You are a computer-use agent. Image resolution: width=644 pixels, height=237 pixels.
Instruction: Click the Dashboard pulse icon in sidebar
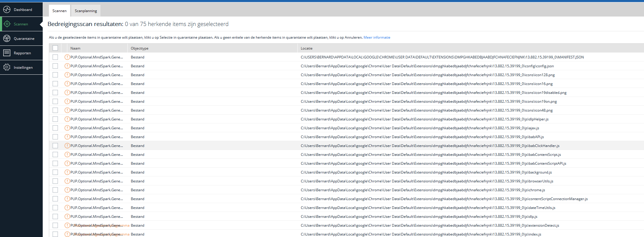[7, 10]
